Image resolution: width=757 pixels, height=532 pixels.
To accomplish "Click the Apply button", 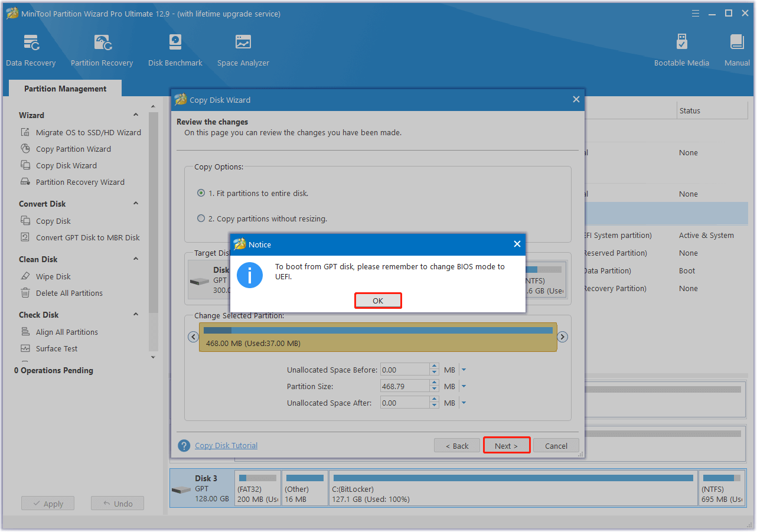I will (x=48, y=504).
